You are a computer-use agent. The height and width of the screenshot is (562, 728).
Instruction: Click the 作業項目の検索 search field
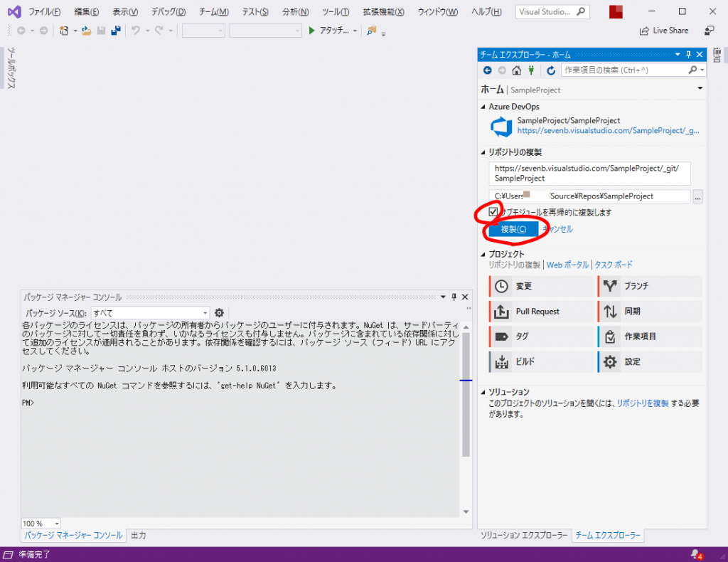pyautogui.click(x=633, y=70)
